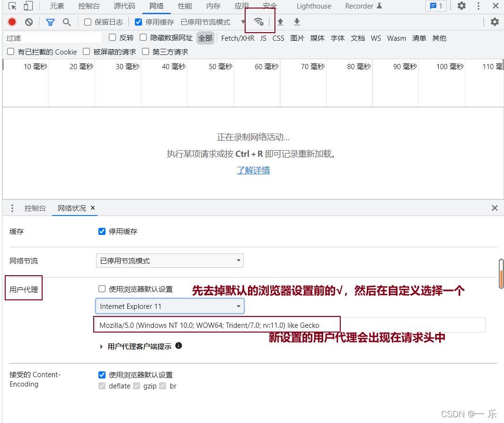Switch to the 元素 panel tab
Screen dimensions: 504x423
pos(57,6)
